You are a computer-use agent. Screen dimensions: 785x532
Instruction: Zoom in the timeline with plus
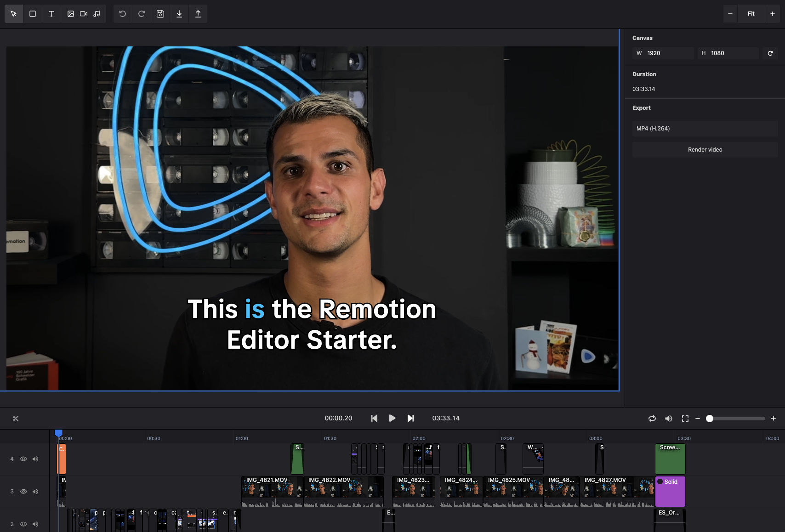tap(774, 419)
